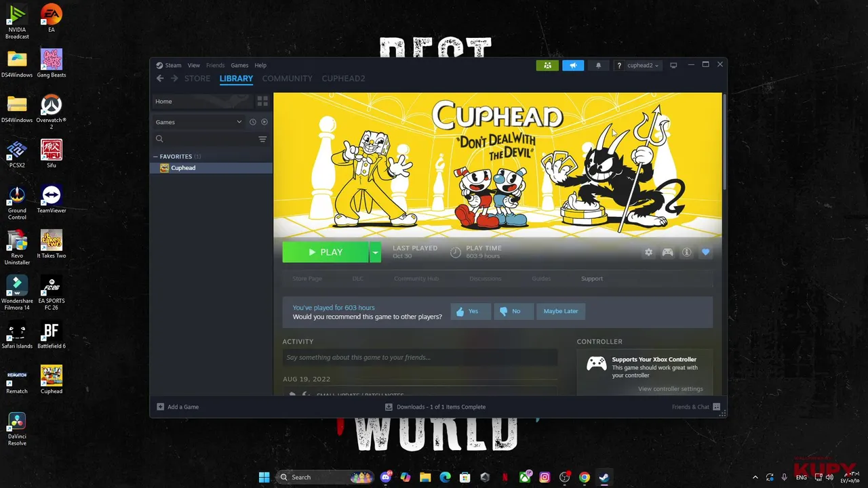The width and height of the screenshot is (868, 488).
Task: Open the Help menu
Action: pos(260,66)
